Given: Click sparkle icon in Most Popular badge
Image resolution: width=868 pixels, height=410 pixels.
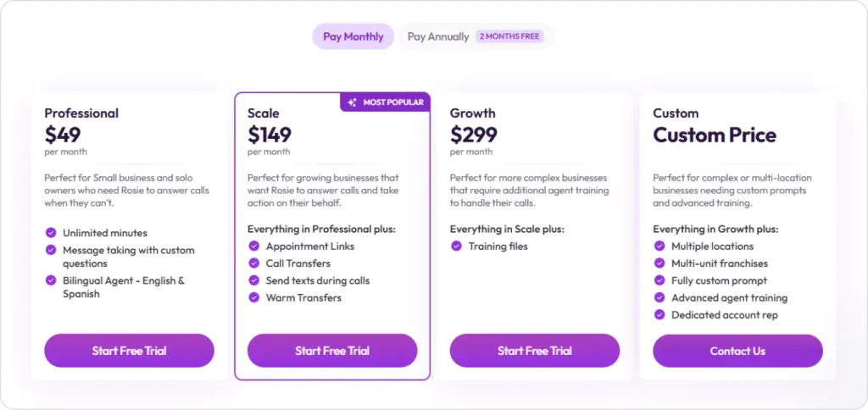Looking at the screenshot, I should [352, 102].
